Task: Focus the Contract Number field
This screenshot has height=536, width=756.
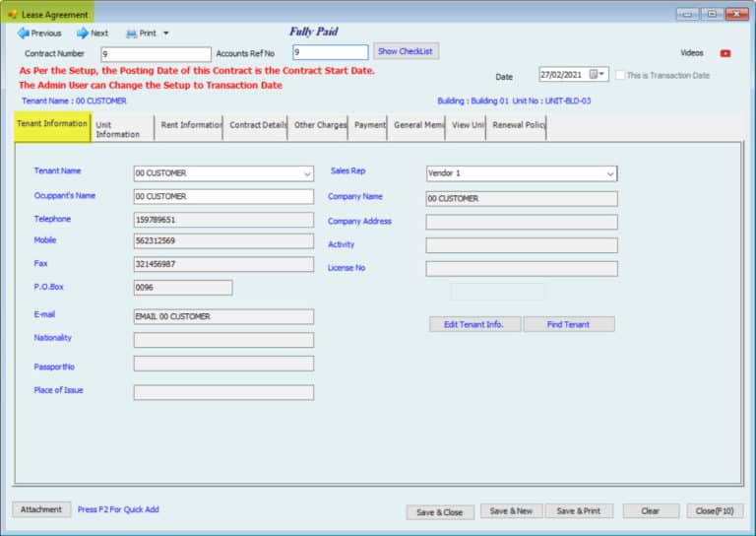Action: pyautogui.click(x=156, y=54)
